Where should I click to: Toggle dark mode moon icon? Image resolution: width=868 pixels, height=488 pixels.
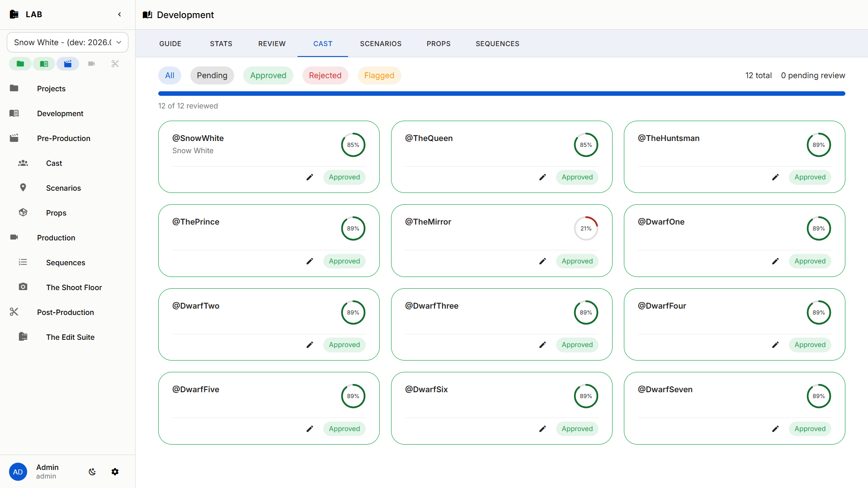pos(92,472)
